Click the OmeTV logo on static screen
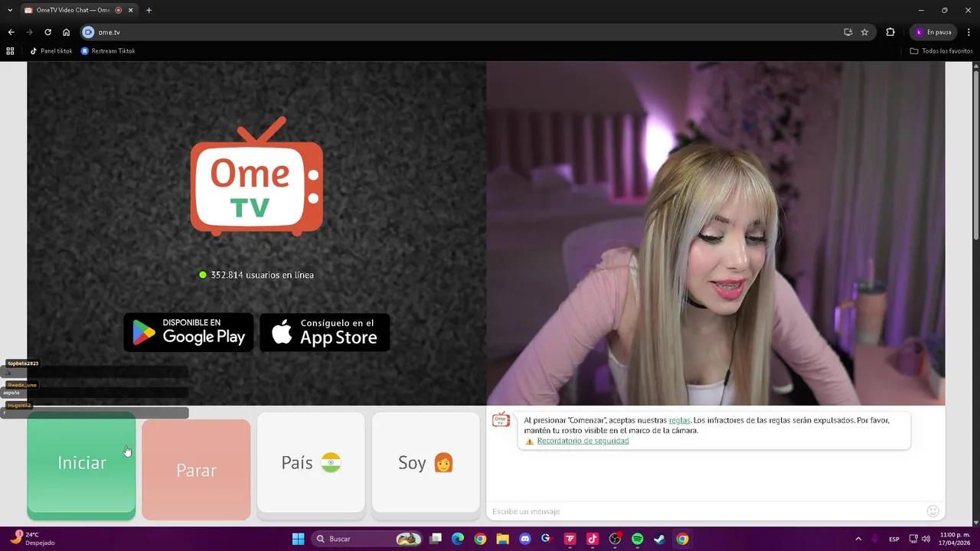 (x=256, y=176)
